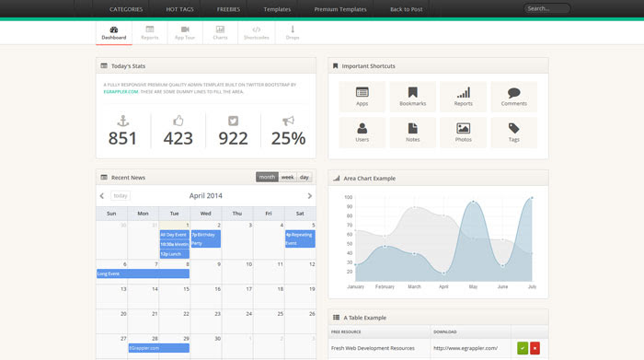The image size is (644, 360).
Task: Open the EGrappler.com calendar event
Action: tap(159, 348)
